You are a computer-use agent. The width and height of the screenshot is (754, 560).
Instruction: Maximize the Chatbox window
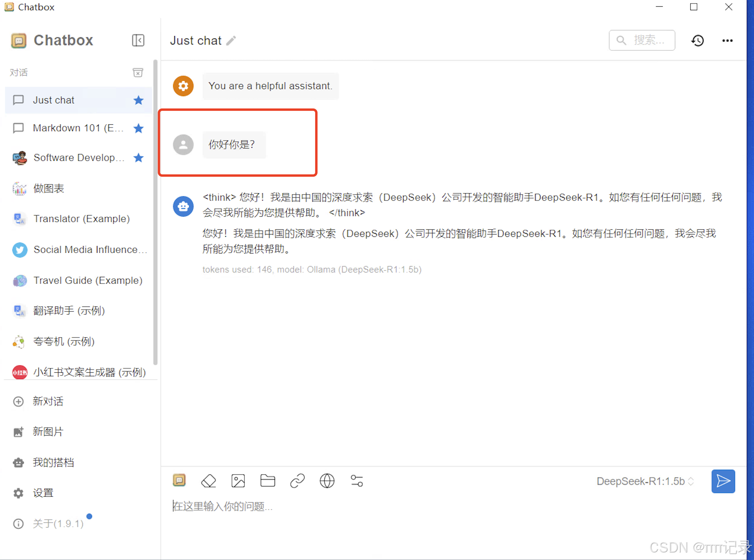(x=694, y=7)
